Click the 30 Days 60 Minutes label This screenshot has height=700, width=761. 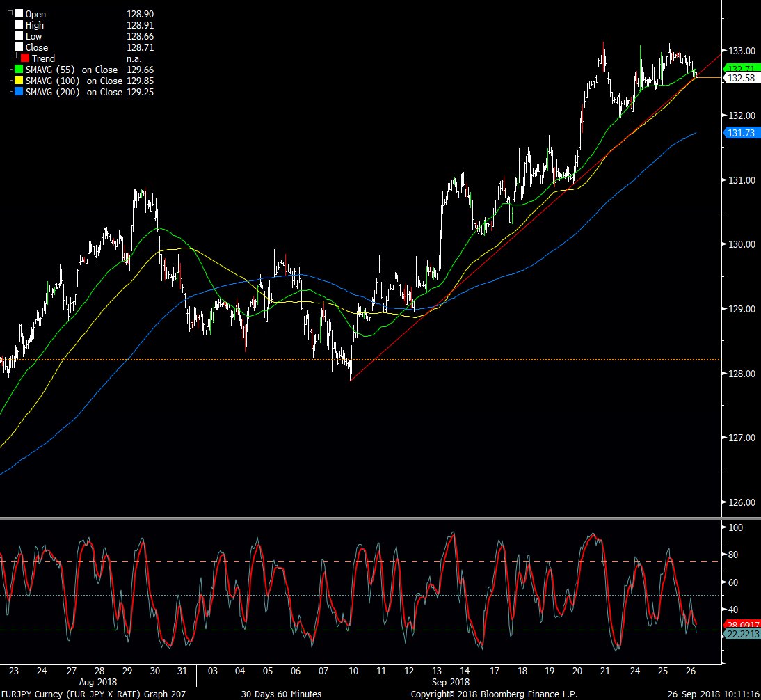pos(281,694)
